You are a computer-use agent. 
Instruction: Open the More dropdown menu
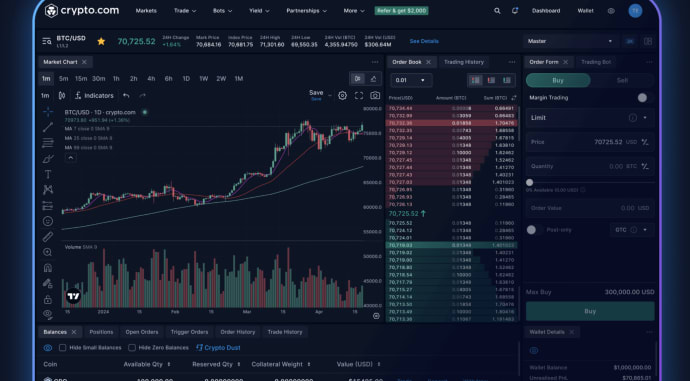pos(354,11)
